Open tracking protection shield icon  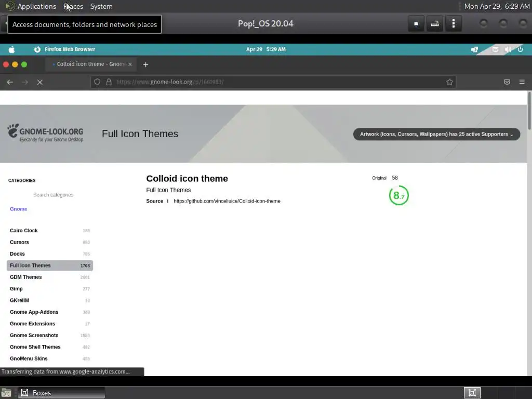[x=97, y=82]
